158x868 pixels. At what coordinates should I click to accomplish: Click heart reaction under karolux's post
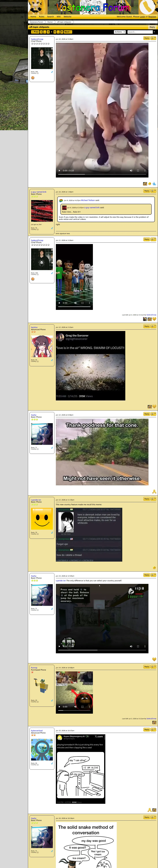coord(154,407)
